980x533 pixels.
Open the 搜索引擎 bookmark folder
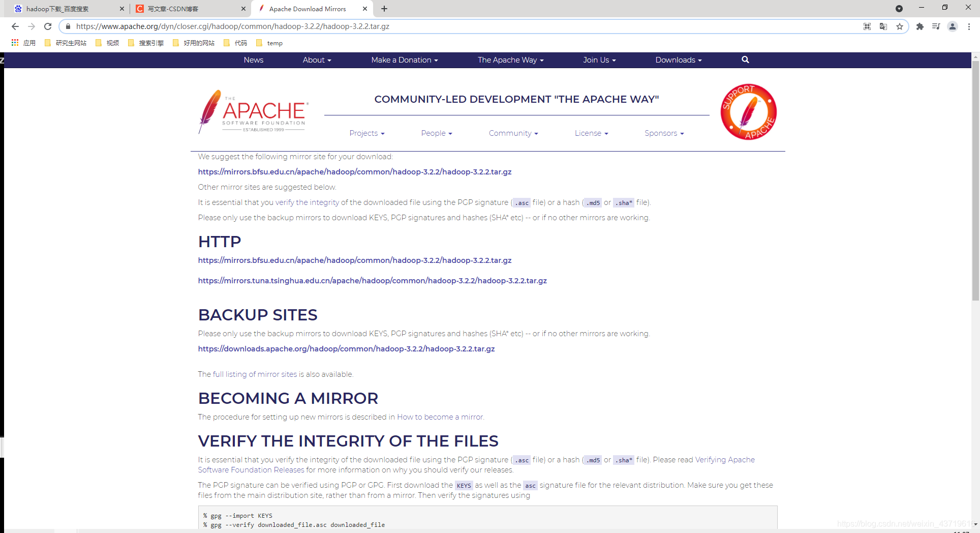(x=146, y=43)
